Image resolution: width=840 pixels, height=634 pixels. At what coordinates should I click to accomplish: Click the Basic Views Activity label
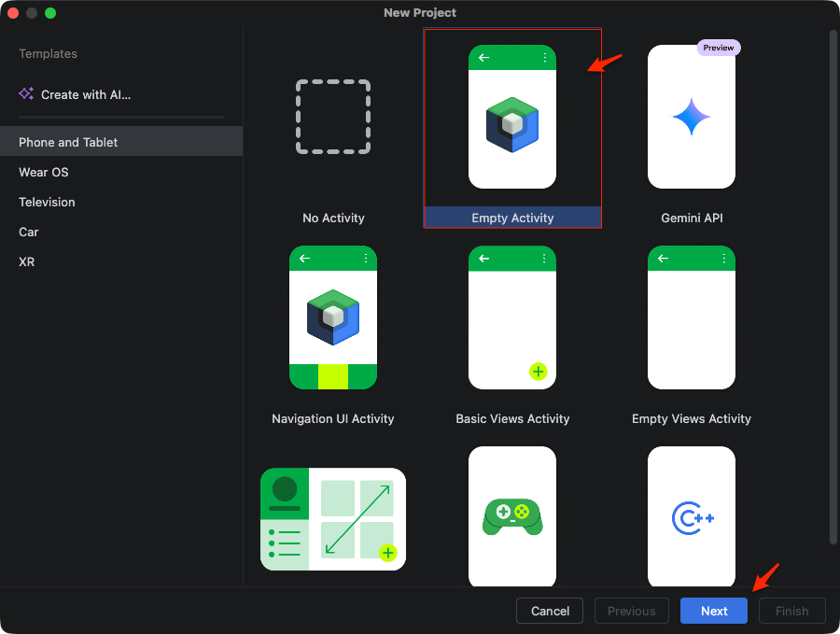(x=512, y=418)
